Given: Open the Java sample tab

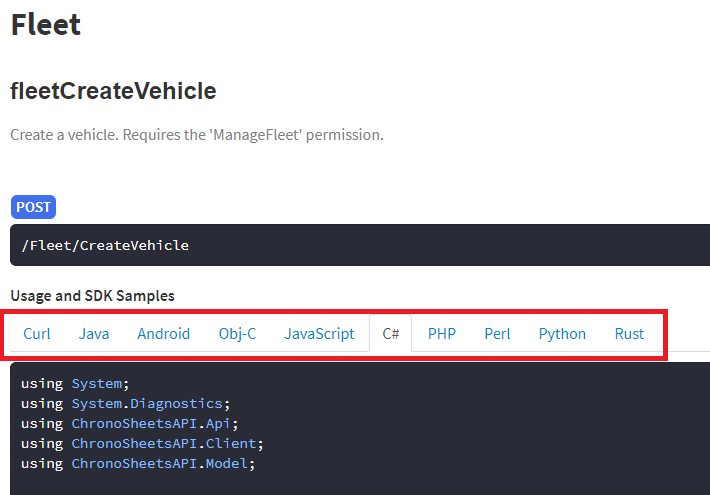Looking at the screenshot, I should coord(94,334).
